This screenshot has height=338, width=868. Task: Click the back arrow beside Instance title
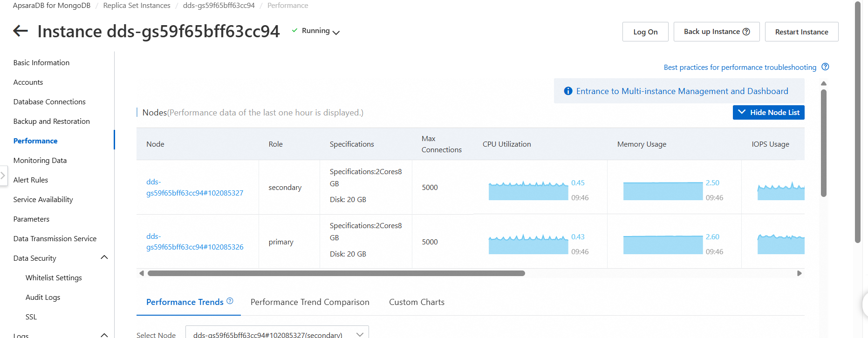(x=21, y=31)
